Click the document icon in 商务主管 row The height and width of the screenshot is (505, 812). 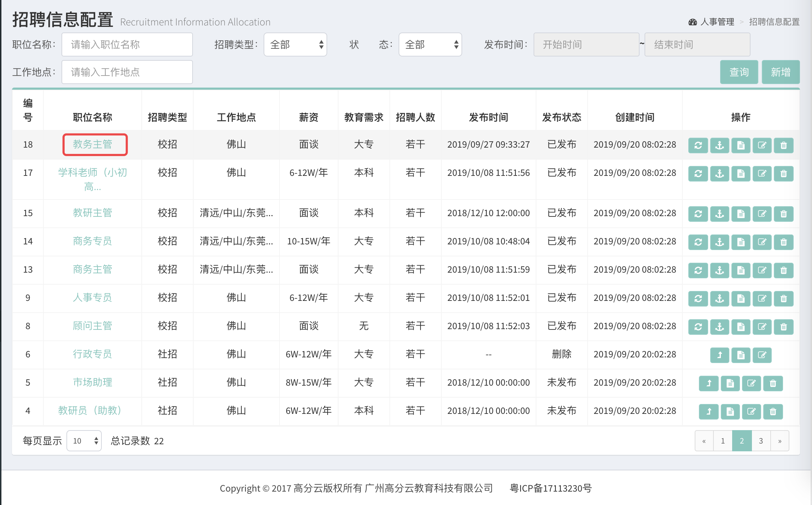pos(741,271)
